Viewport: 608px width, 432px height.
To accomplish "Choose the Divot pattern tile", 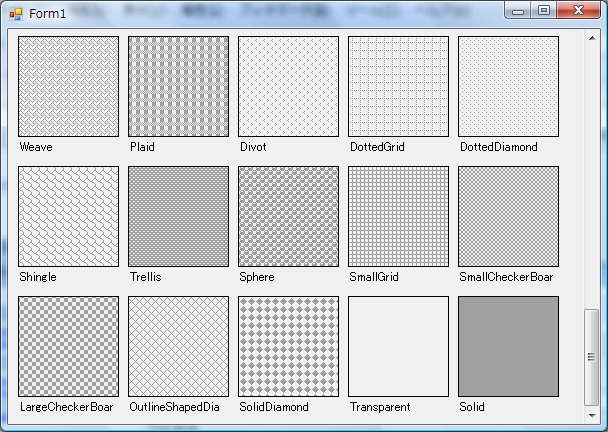I will pos(288,87).
